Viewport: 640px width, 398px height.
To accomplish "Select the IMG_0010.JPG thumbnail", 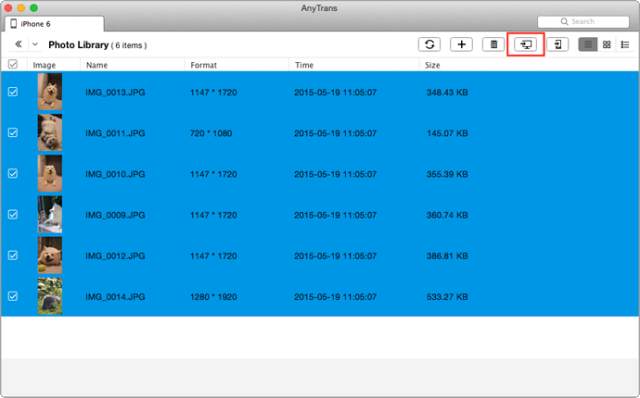I will pos(50,173).
